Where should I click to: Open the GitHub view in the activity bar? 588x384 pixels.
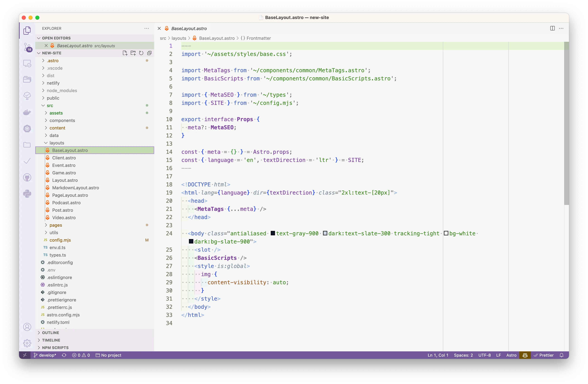[x=27, y=177]
